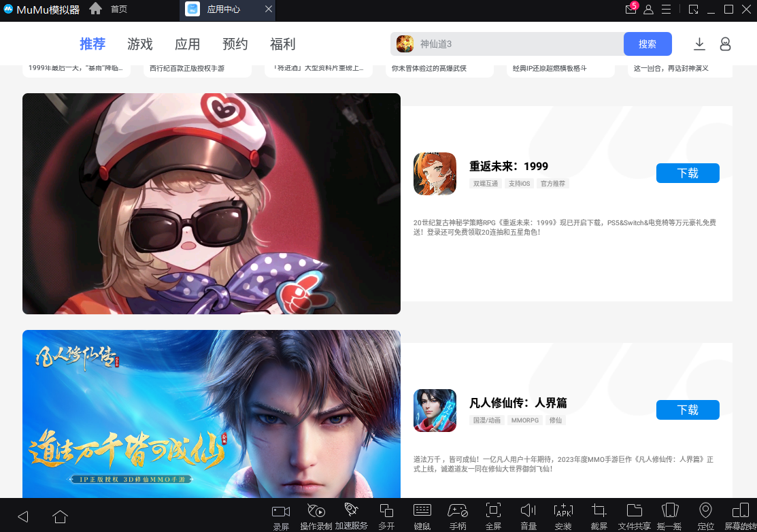Click the search input field
The width and height of the screenshot is (757, 532).
tap(517, 44)
